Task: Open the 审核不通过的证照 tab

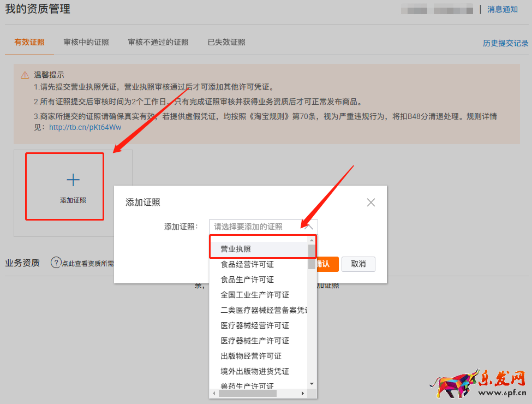Action: [x=158, y=43]
